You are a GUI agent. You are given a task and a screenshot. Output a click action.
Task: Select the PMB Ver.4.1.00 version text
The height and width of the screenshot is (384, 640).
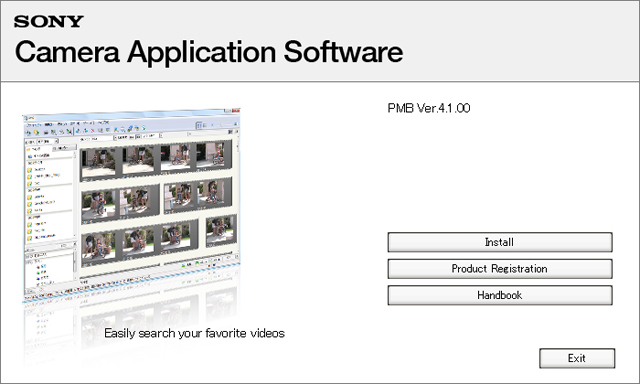coord(429,108)
